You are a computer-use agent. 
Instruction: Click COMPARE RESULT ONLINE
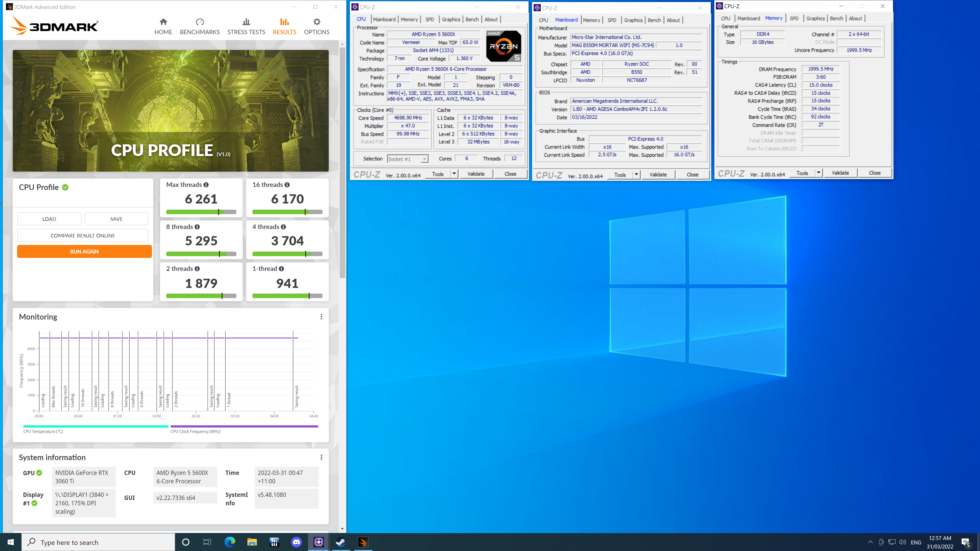tap(82, 236)
